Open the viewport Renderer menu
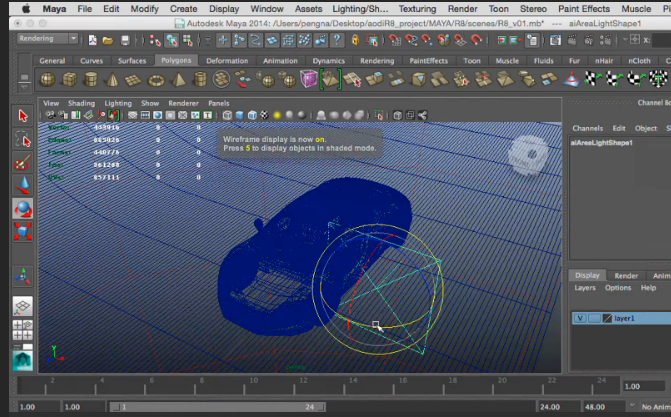 tap(183, 103)
